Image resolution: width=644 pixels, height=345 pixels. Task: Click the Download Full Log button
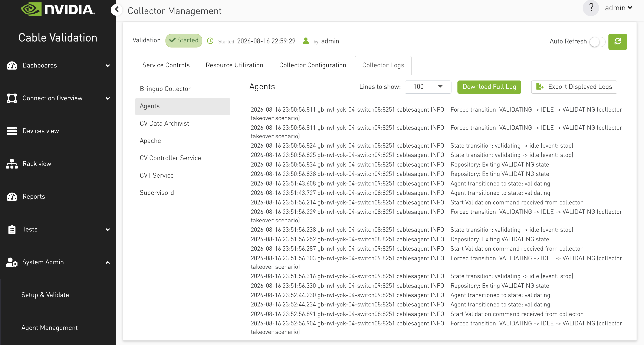click(x=489, y=87)
